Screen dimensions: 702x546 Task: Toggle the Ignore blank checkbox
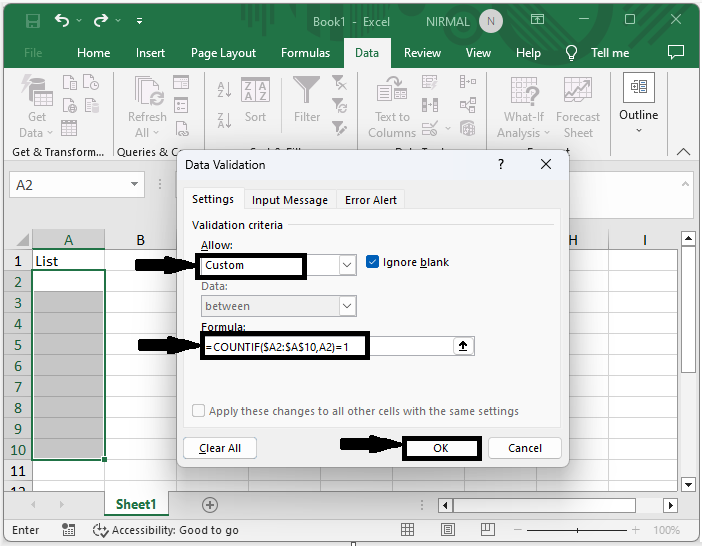pos(373,262)
